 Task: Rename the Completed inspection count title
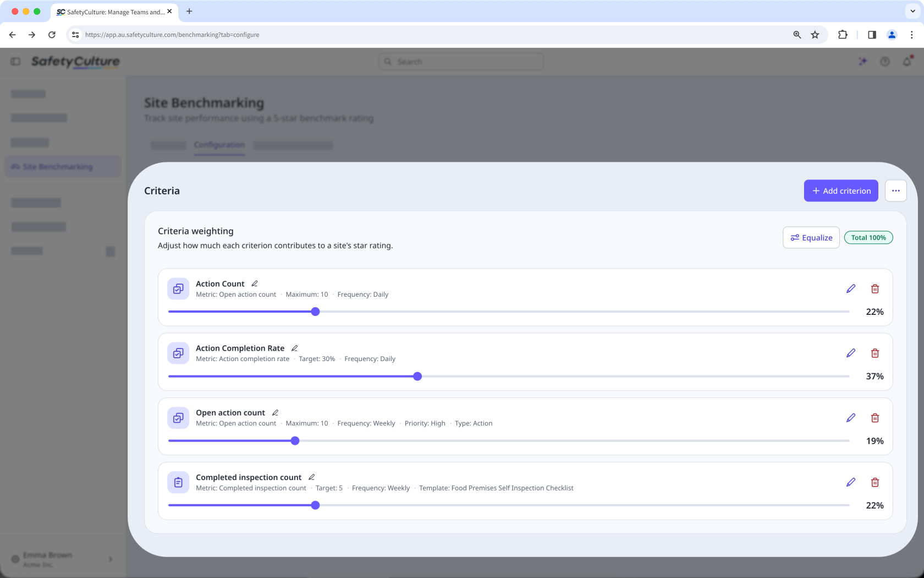(x=311, y=477)
